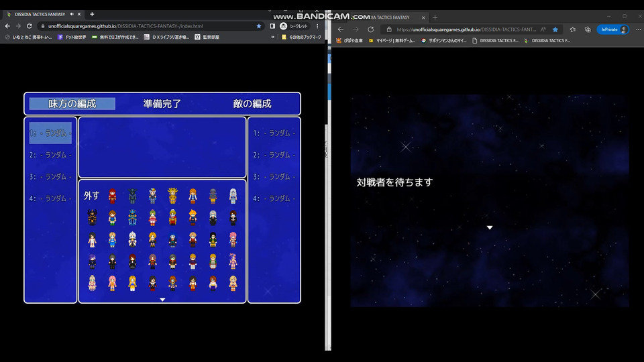This screenshot has height=362, width=644.
Task: Select ally slot 1 ランダム
Action: coord(50,133)
